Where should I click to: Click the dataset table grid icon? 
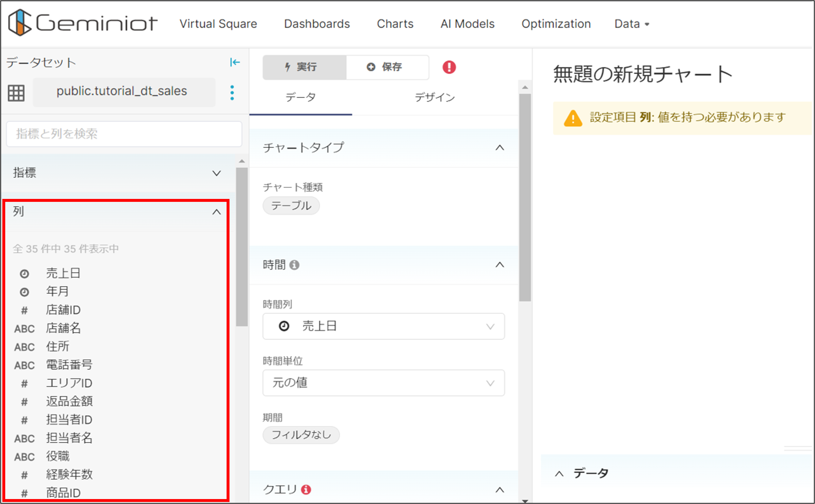(x=16, y=93)
